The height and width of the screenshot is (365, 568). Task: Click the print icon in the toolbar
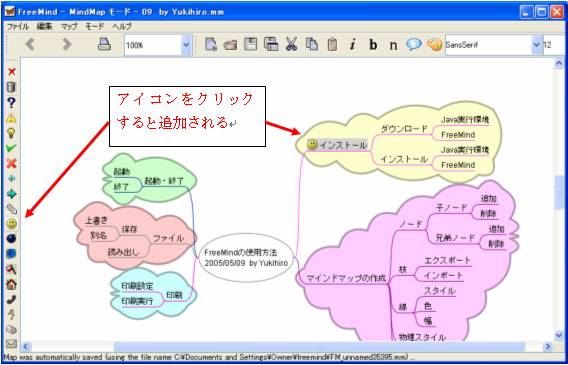click(x=105, y=45)
